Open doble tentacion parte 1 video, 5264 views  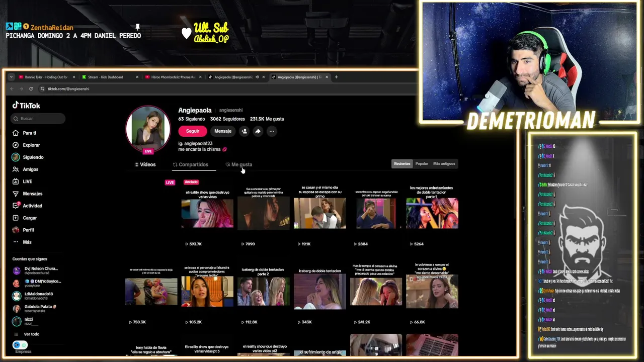coord(432,214)
